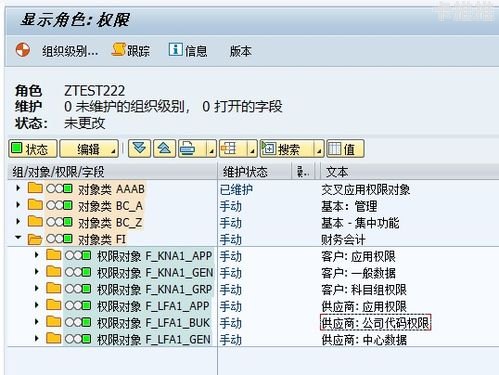Expand 权限对象 F_LFA1_APP node

pyautogui.click(x=37, y=305)
